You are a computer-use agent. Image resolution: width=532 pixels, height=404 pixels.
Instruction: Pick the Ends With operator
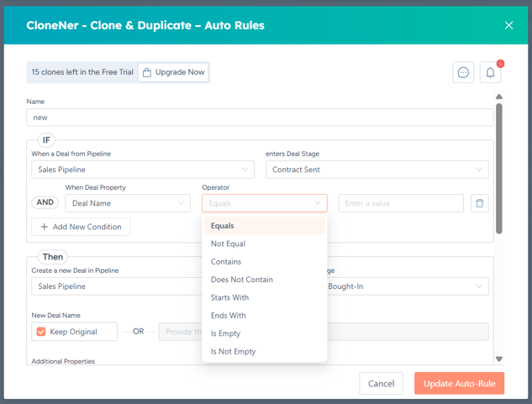point(264,316)
